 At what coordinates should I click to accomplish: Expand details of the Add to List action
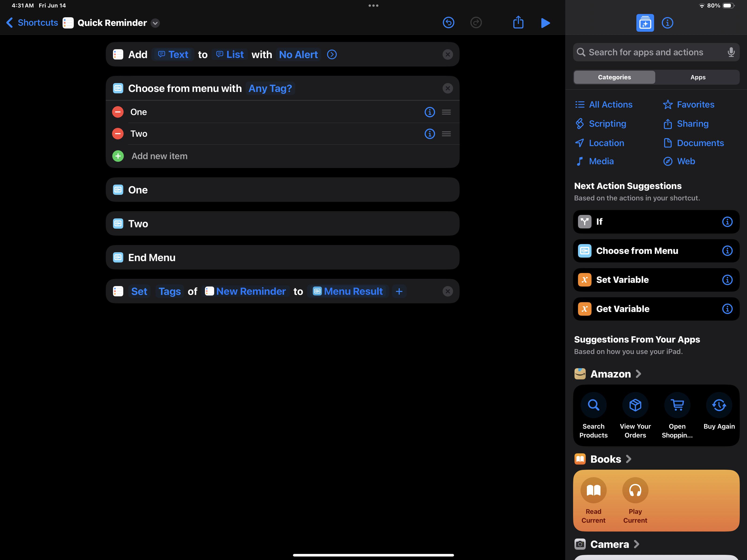(x=332, y=54)
